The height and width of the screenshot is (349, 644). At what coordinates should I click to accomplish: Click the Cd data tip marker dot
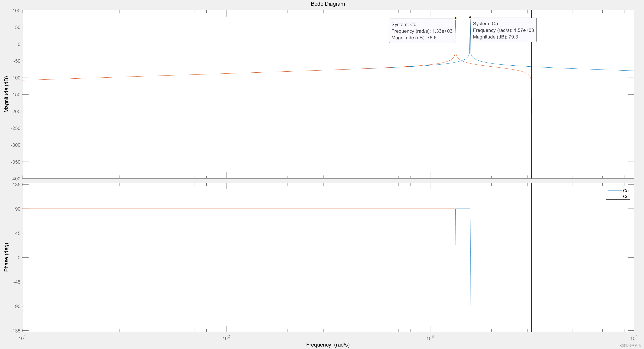click(455, 18)
